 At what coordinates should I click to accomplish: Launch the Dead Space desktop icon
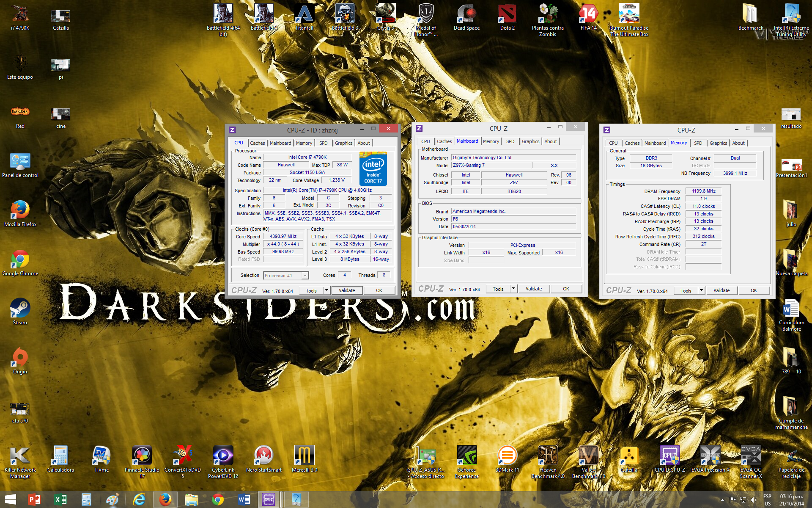466,17
